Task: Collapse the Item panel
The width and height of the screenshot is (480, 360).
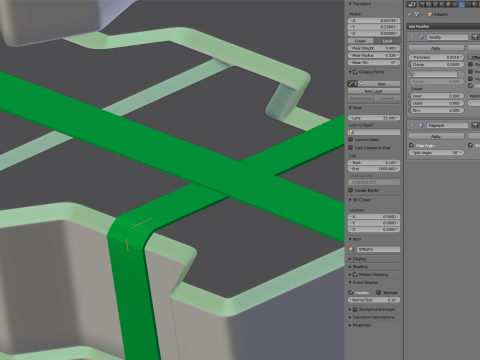Action: click(350, 239)
